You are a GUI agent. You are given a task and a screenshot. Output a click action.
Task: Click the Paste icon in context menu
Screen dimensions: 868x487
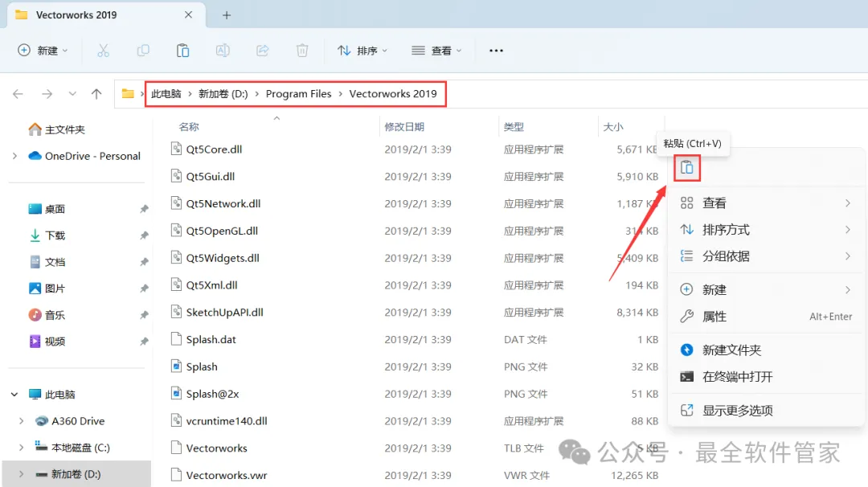point(687,167)
